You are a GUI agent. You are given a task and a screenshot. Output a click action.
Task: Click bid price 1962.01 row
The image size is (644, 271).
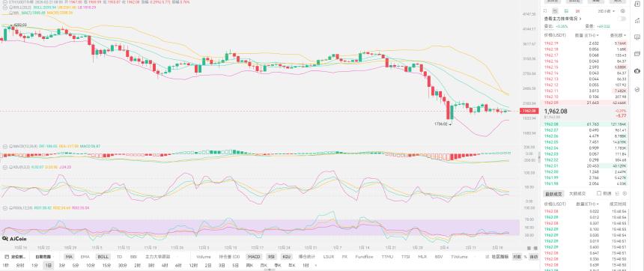point(586,166)
